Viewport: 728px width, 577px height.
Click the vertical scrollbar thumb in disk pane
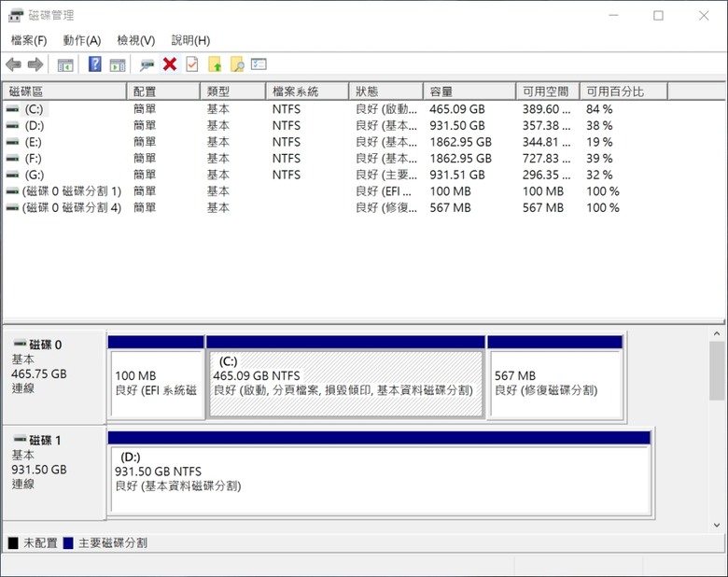717,371
